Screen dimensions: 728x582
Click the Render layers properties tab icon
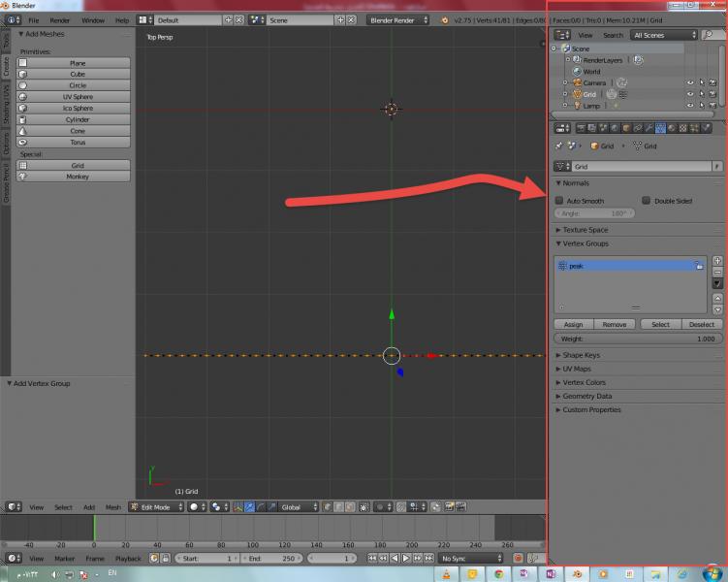(x=592, y=128)
